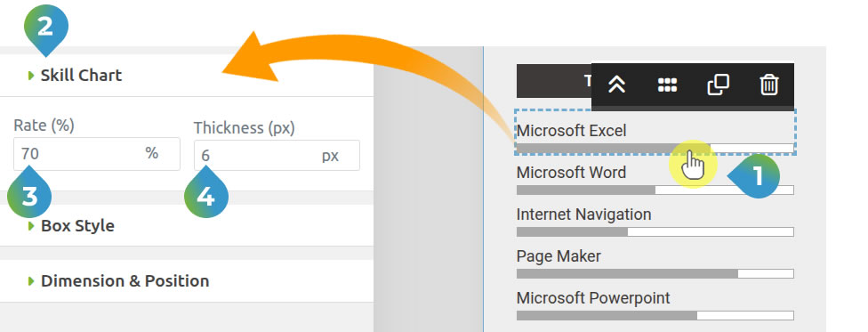The image size is (868, 332).
Task: Click the move-up double chevron icon
Action: pos(616,85)
